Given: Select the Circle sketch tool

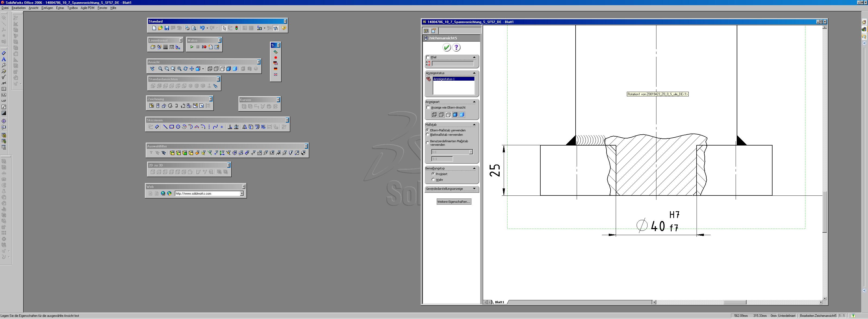Looking at the screenshot, I should (178, 127).
